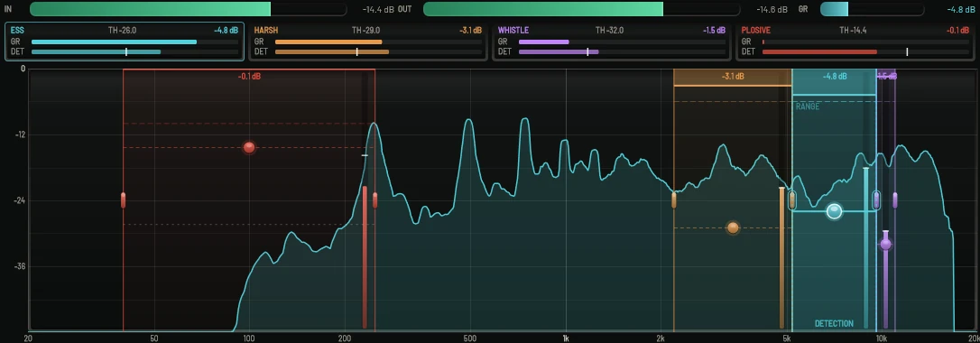
Task: Click the output level readout -14.6 dB
Action: [x=772, y=9]
